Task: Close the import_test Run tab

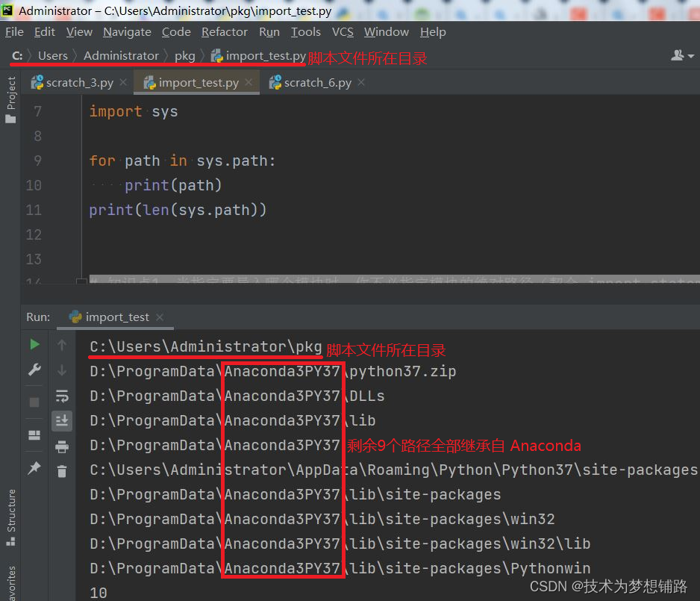Action: (160, 317)
